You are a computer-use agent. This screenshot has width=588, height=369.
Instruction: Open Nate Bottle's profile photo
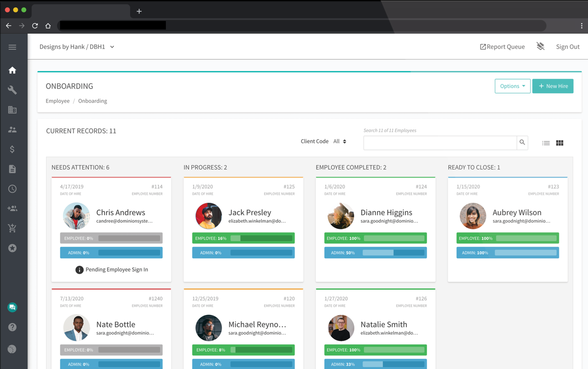click(x=76, y=328)
